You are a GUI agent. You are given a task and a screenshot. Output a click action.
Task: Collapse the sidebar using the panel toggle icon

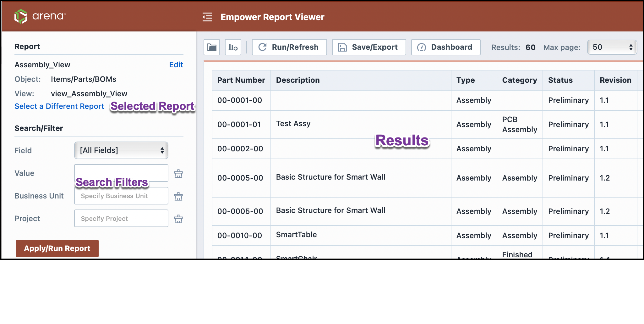[207, 17]
